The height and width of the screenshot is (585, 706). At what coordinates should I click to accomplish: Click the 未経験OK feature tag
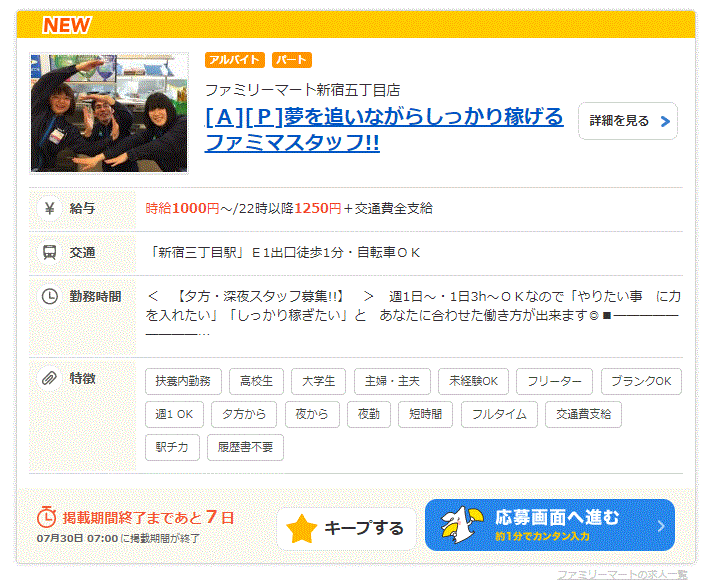pyautogui.click(x=473, y=381)
